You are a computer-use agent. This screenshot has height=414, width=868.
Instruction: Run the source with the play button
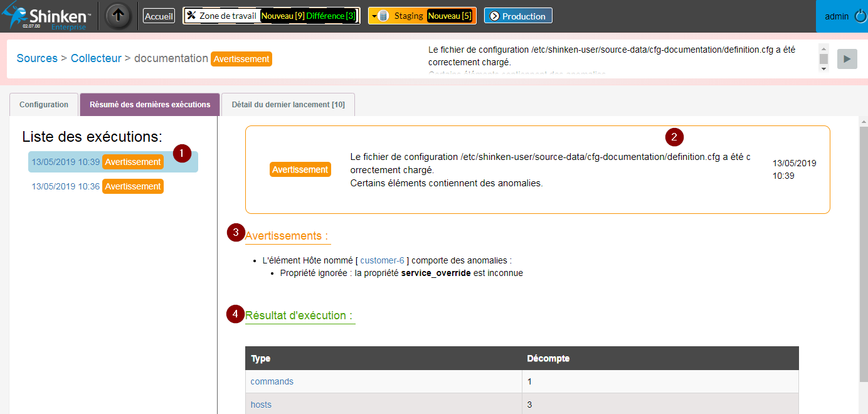click(847, 58)
